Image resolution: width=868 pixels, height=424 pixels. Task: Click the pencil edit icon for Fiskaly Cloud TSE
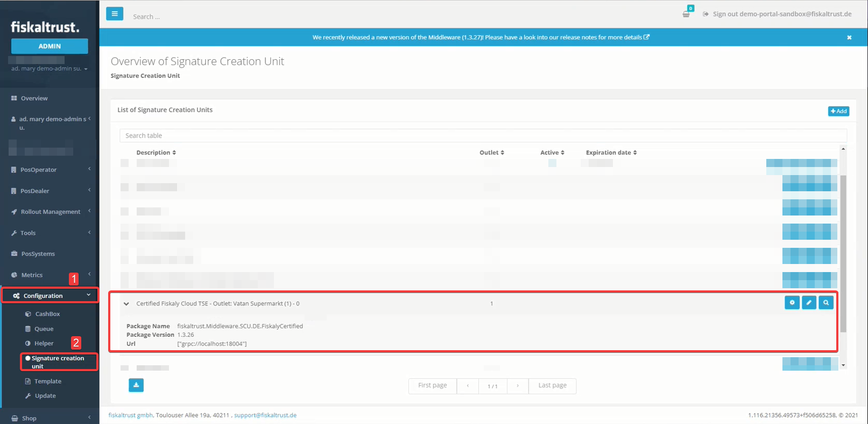[809, 303]
